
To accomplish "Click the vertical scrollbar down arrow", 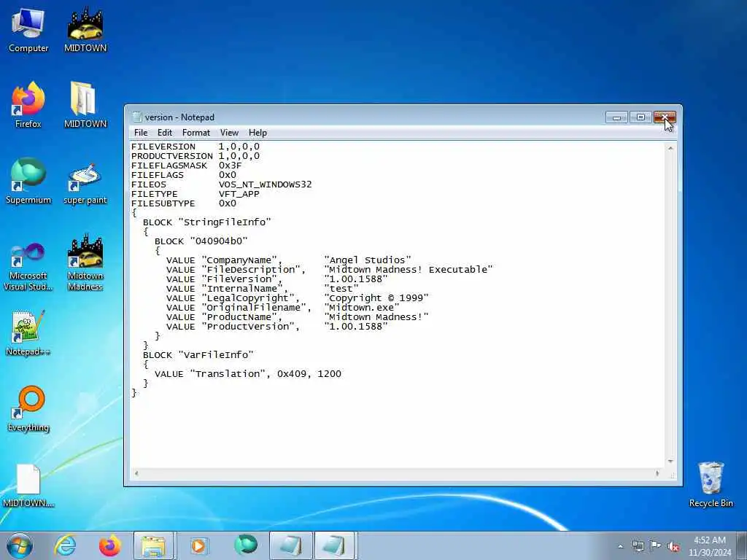I will tap(670, 462).
